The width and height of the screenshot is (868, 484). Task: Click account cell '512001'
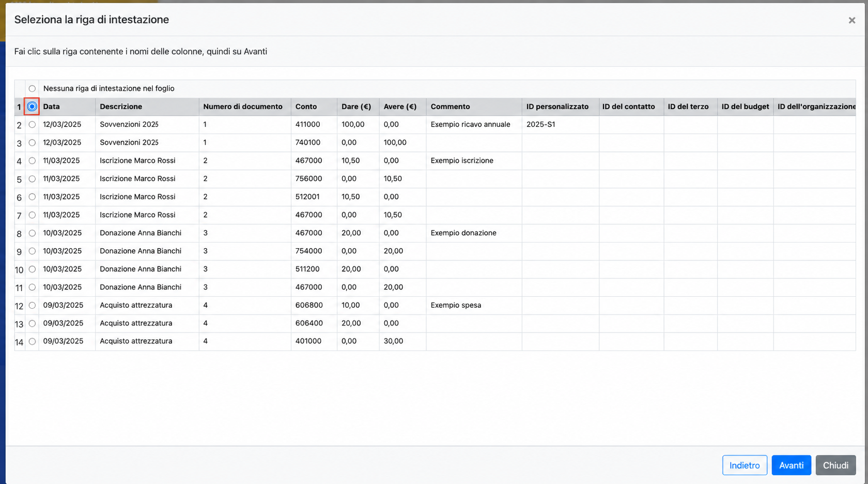click(x=314, y=197)
